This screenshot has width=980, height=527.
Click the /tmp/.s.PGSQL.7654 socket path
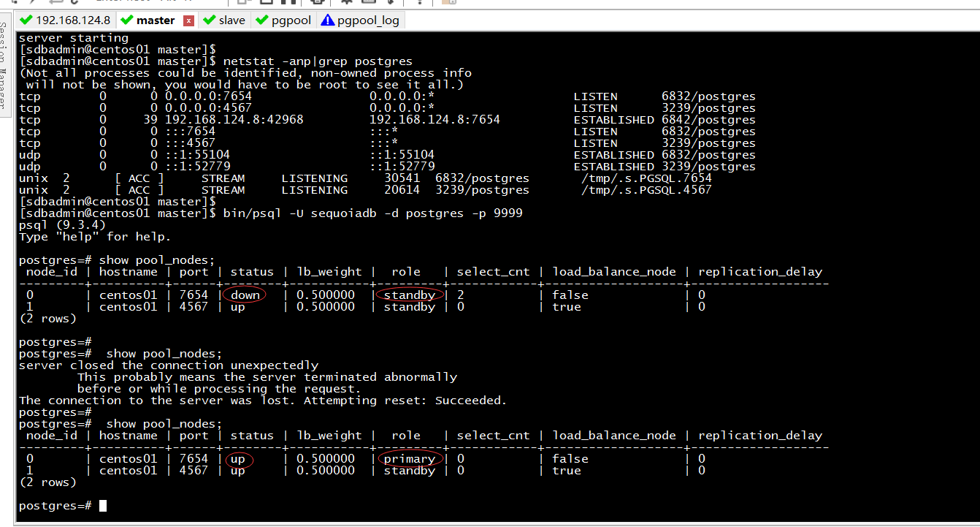click(x=646, y=178)
